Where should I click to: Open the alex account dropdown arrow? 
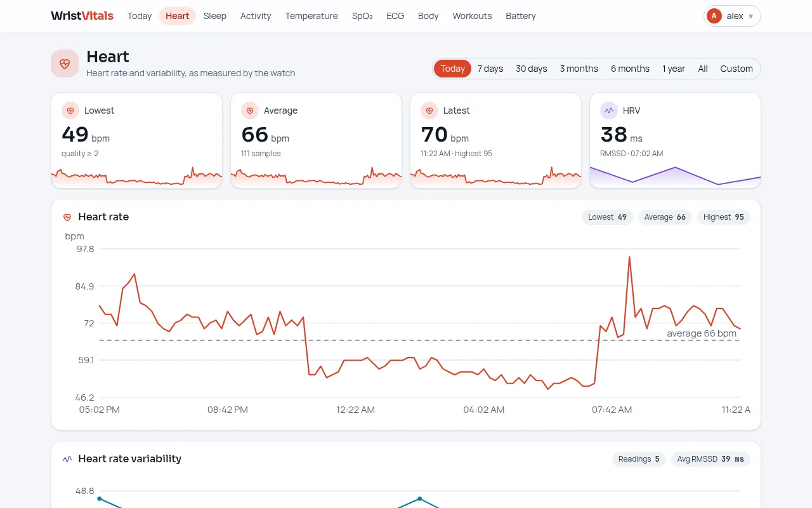click(751, 17)
